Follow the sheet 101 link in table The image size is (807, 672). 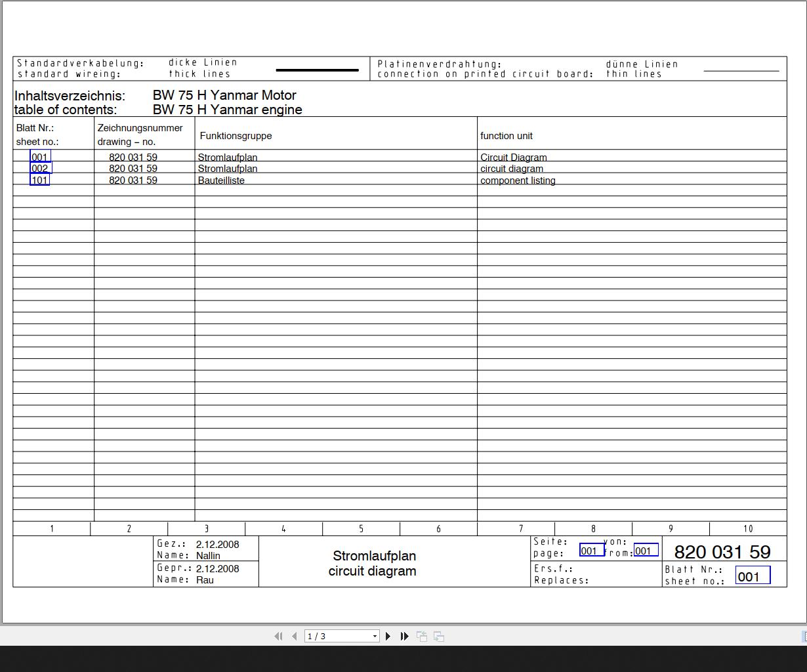[39, 180]
